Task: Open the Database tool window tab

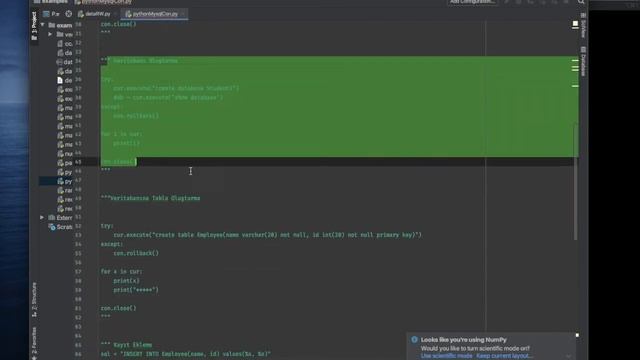Action: tap(583, 61)
